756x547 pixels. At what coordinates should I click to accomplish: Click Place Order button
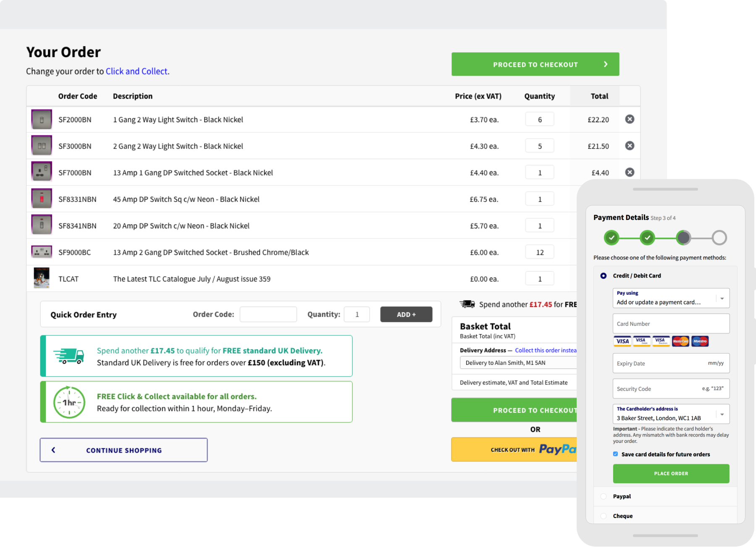671,474
